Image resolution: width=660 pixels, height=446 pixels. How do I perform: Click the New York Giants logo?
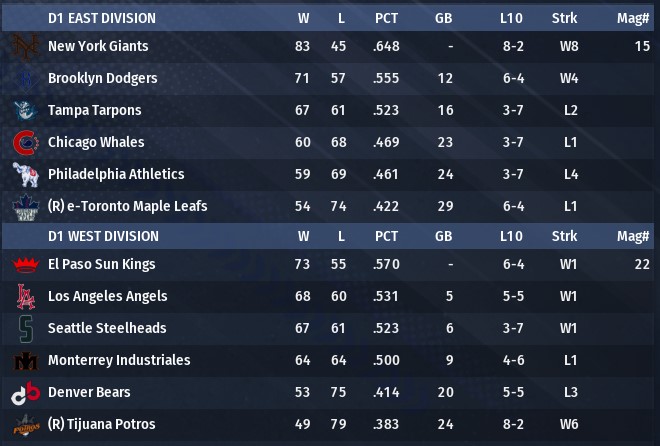point(24,46)
